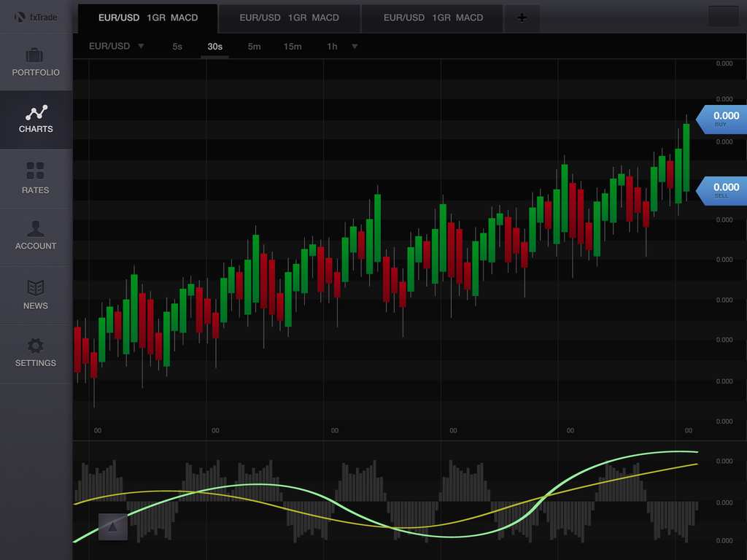Open the EUR/USD currency pair dropdown
The height and width of the screenshot is (560, 747).
click(x=117, y=46)
